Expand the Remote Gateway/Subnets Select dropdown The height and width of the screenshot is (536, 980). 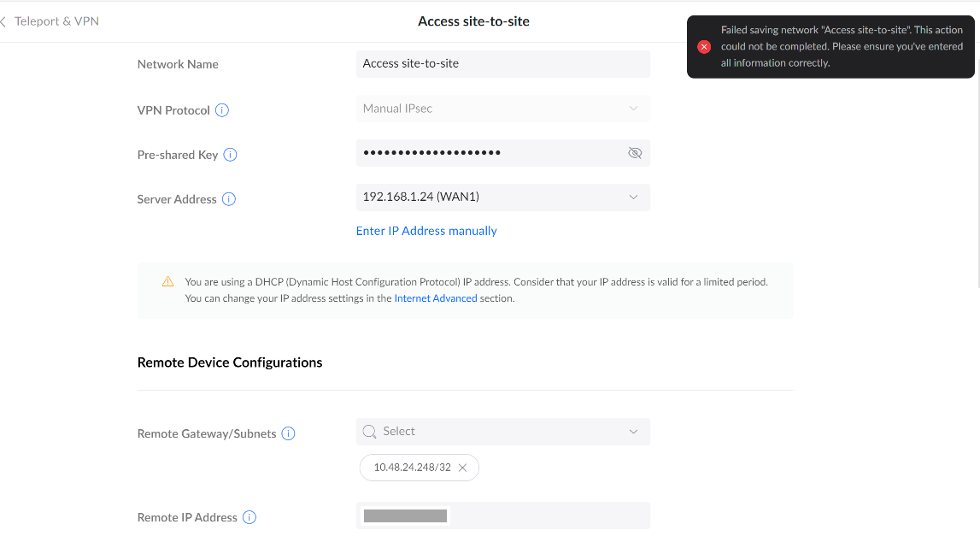pyautogui.click(x=633, y=432)
